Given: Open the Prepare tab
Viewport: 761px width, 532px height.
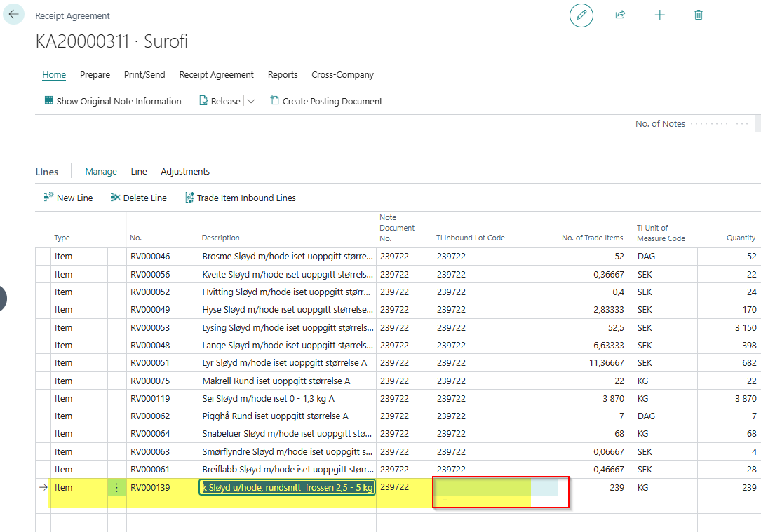Looking at the screenshot, I should (95, 75).
